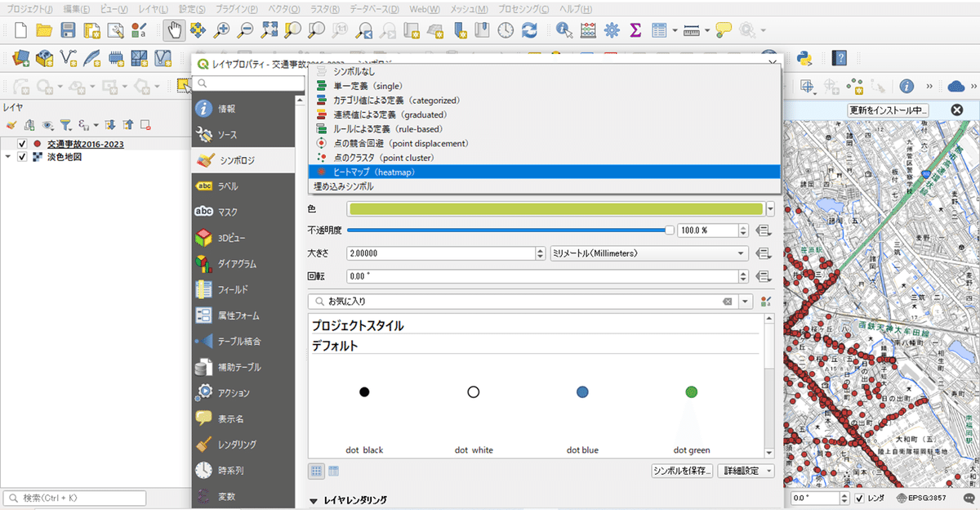This screenshot has height=510, width=980.
Task: Open the ラベル tab in layer properties
Action: [x=243, y=186]
